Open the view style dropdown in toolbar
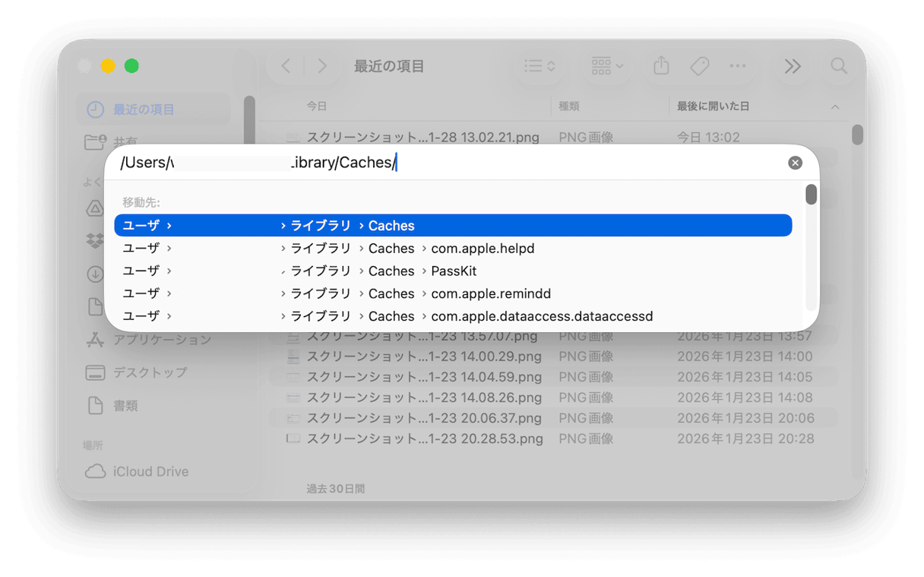Screen dimensions: 924x577 (540, 66)
